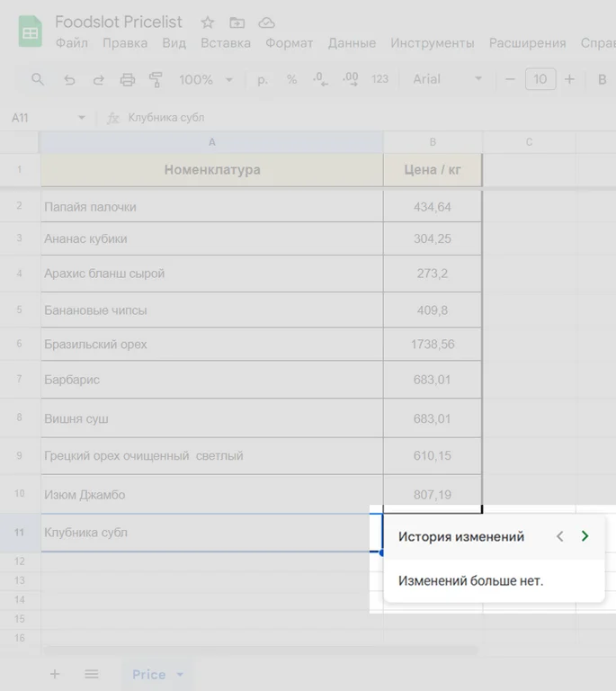
Task: Click the search magnifier icon in toolbar
Action: [38, 79]
